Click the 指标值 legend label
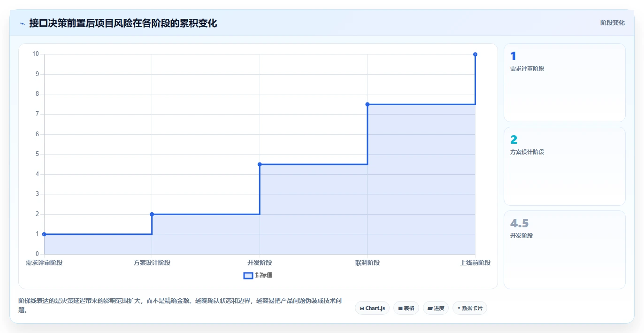644x333 pixels. pyautogui.click(x=264, y=275)
